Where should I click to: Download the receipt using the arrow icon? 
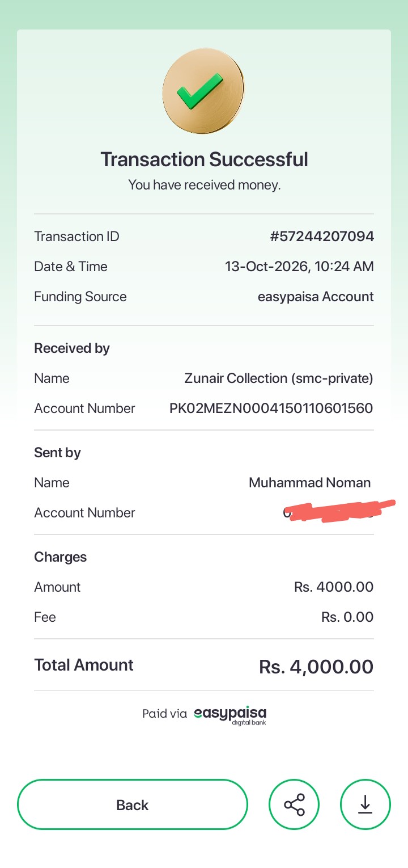pyautogui.click(x=365, y=804)
